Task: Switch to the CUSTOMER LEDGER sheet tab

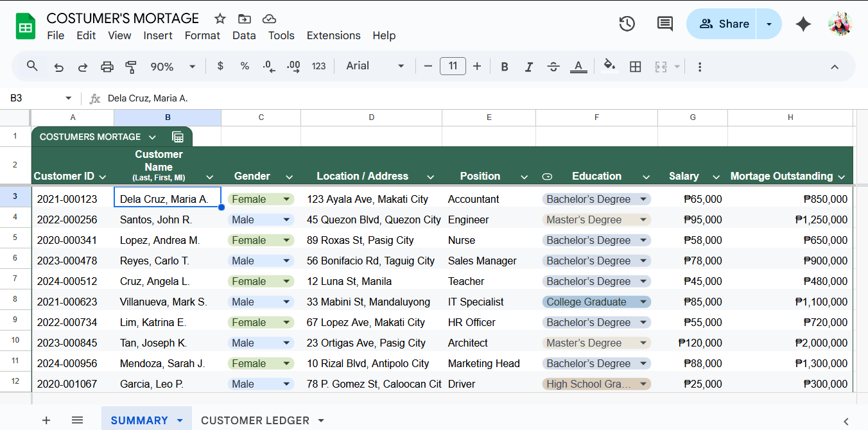Action: (255, 420)
